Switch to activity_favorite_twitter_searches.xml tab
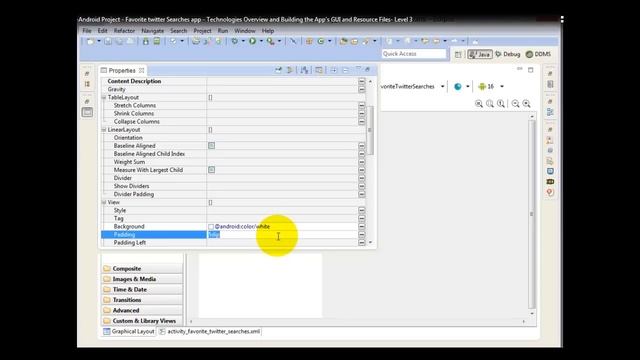Screen dimensions: 640x360 click(x=210, y=331)
